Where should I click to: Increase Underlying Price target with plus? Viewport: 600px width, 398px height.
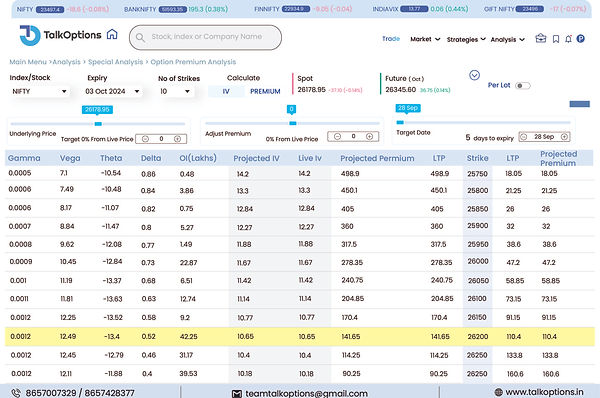click(178, 139)
